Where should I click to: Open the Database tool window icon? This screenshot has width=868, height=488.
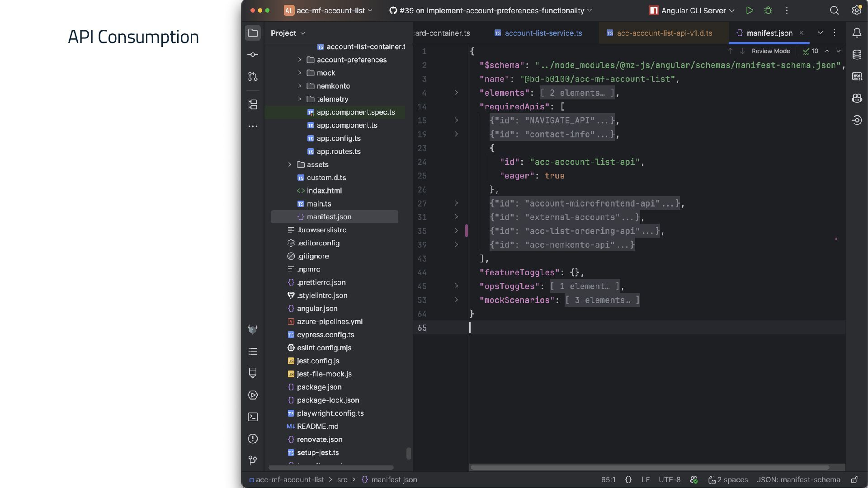coord(857,55)
